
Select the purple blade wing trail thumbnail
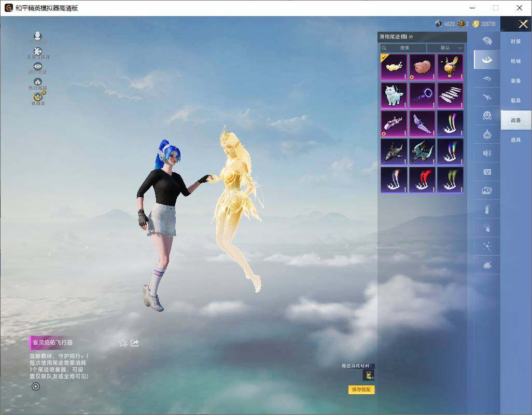coord(422,123)
